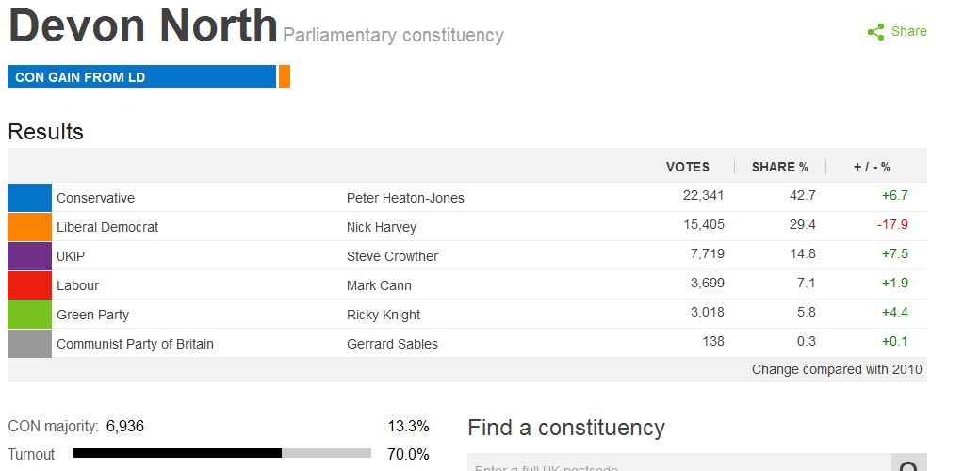
Task: Click the CON GAIN FROM LD banner
Action: tap(141, 77)
